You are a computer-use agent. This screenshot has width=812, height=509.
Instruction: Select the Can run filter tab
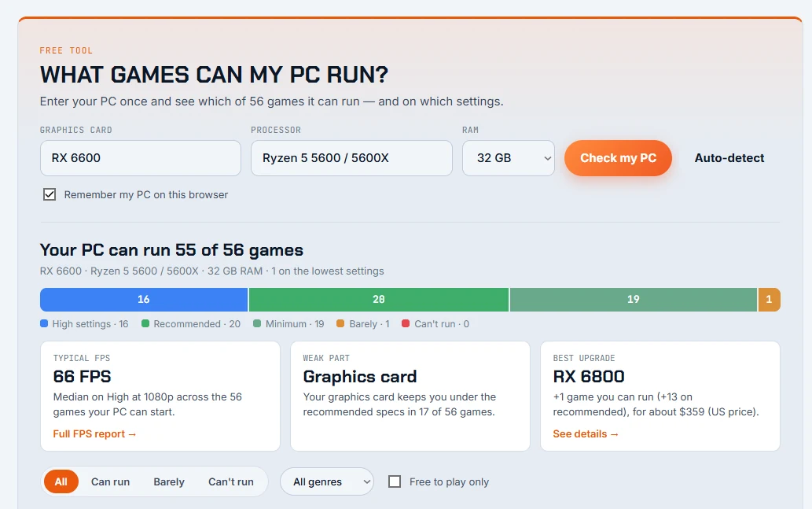pos(110,481)
